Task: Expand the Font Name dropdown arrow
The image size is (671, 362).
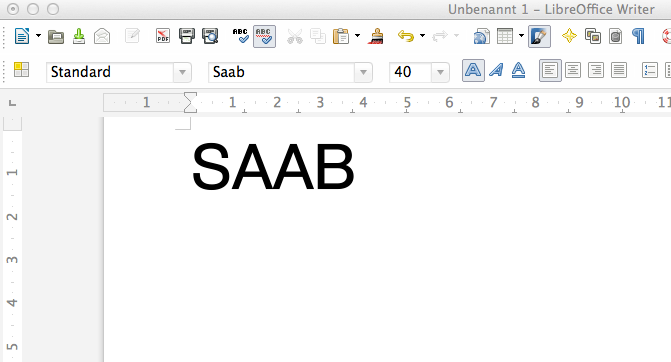Action: (x=363, y=72)
